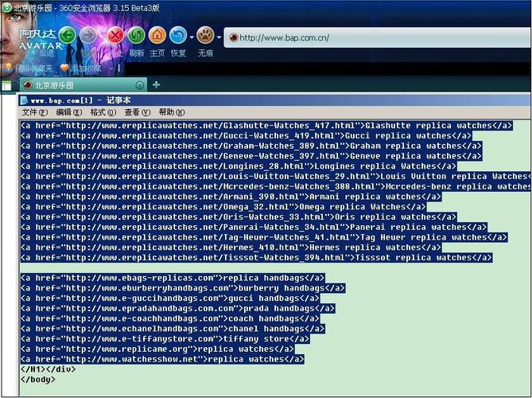Image resolution: width=532 pixels, height=398 pixels.
Task: Click the green back arrow button
Action: (x=68, y=35)
